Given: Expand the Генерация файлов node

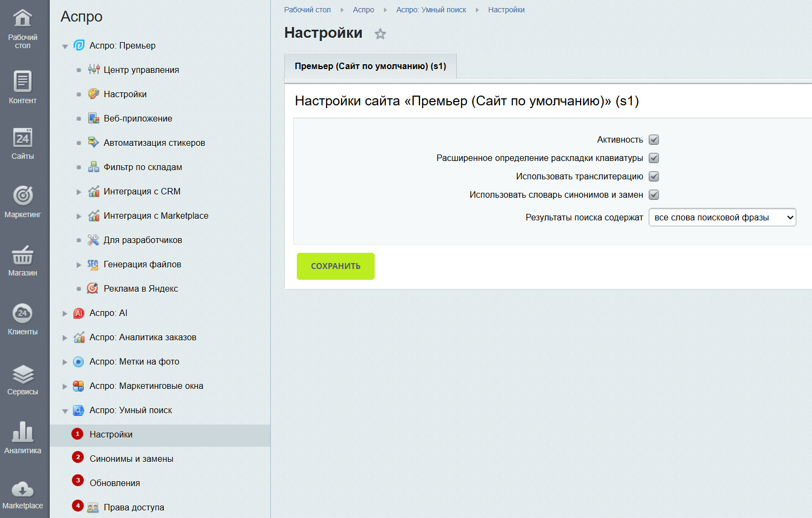Looking at the screenshot, I should pyautogui.click(x=79, y=265).
